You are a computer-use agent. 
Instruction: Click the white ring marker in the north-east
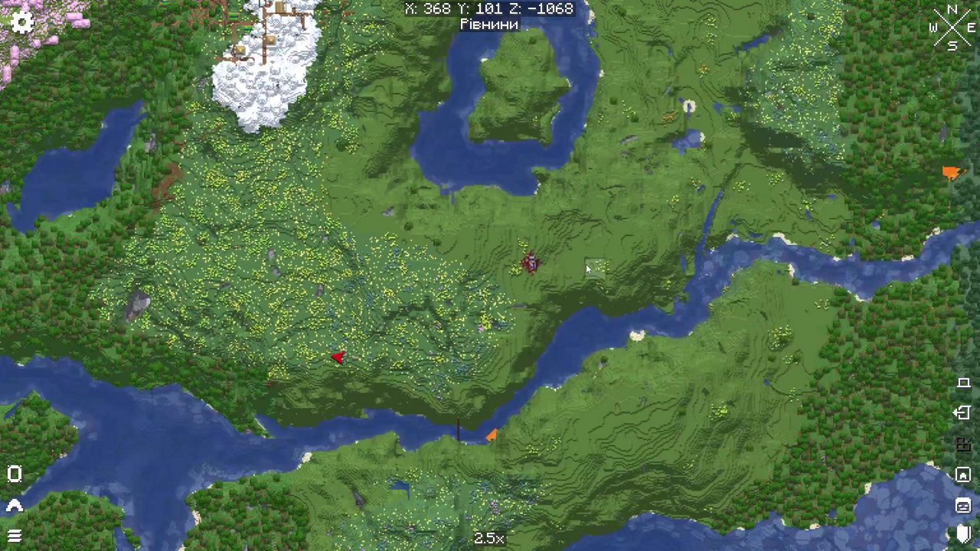click(x=688, y=107)
